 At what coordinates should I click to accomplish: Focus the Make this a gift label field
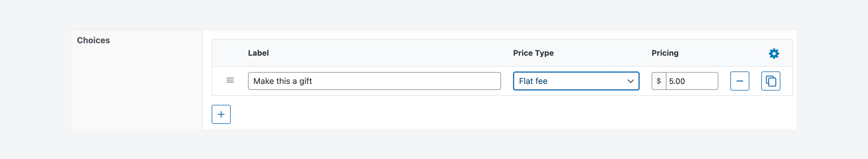(374, 81)
